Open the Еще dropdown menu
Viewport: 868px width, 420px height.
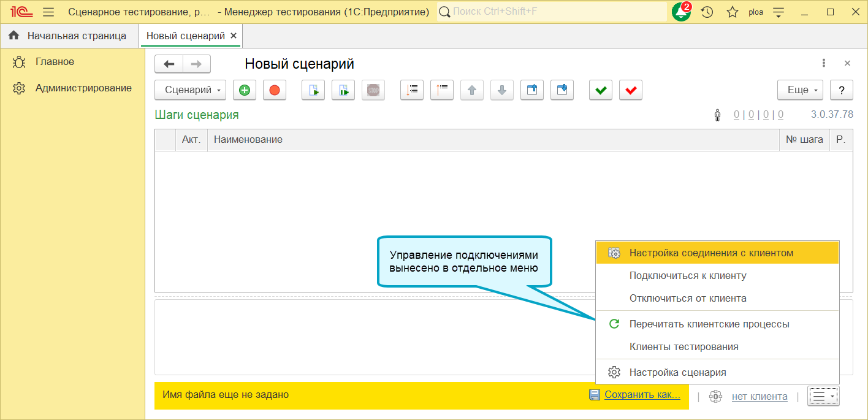801,90
